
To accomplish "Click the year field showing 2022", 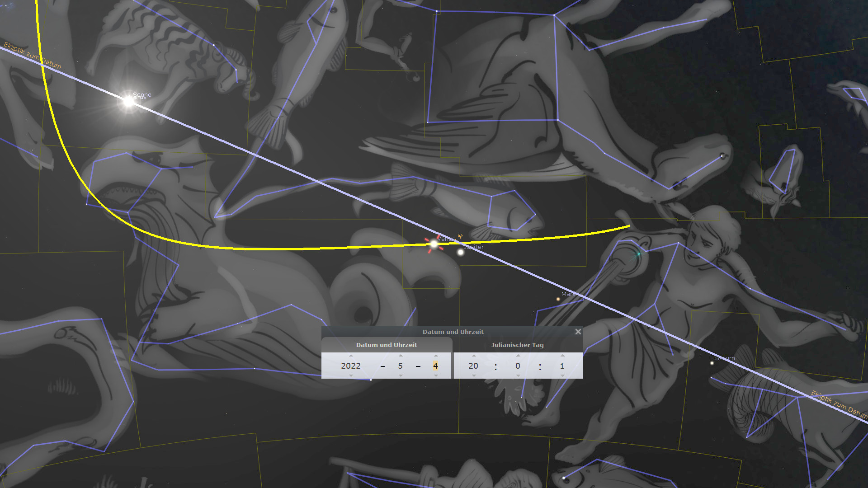I will coord(351,366).
